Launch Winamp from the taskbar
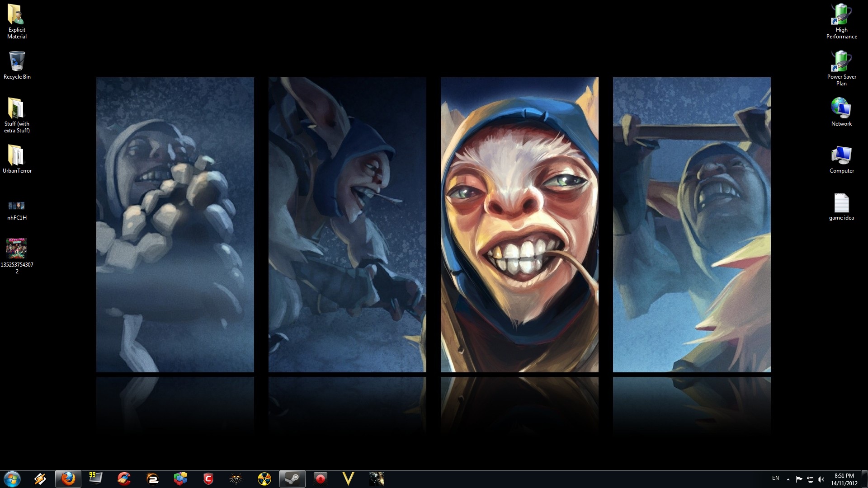This screenshot has width=868, height=488. coord(40,479)
